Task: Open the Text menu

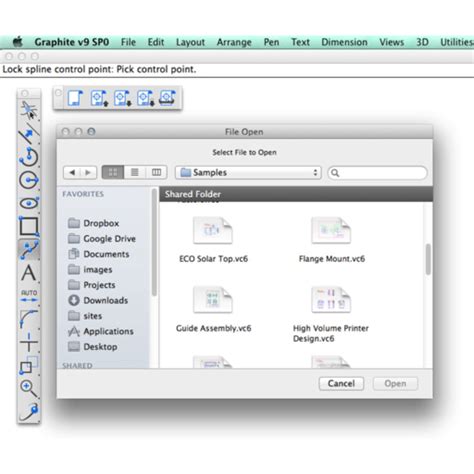Action: click(x=300, y=42)
